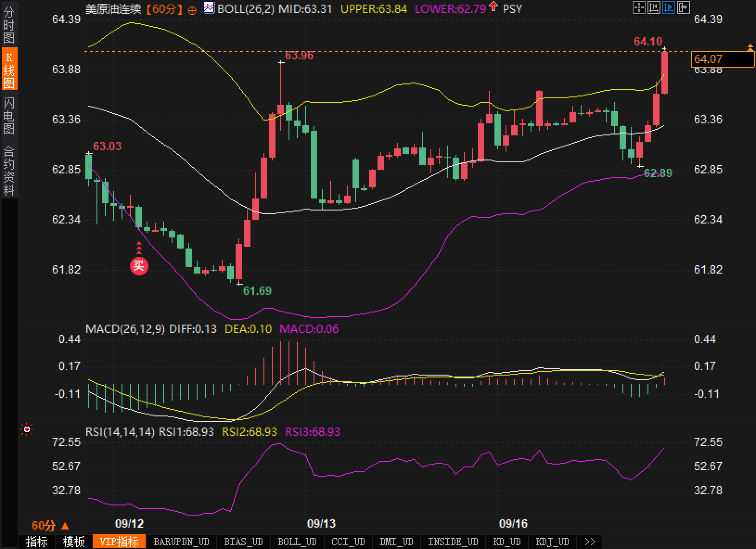The image size is (756, 549).
Task: Switch to the 分时图 side tab
Action: [9, 25]
